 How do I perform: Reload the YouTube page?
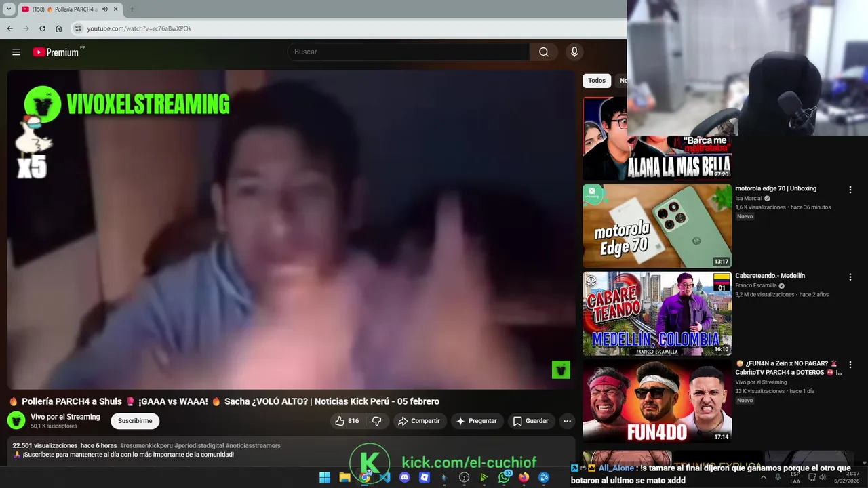click(42, 28)
